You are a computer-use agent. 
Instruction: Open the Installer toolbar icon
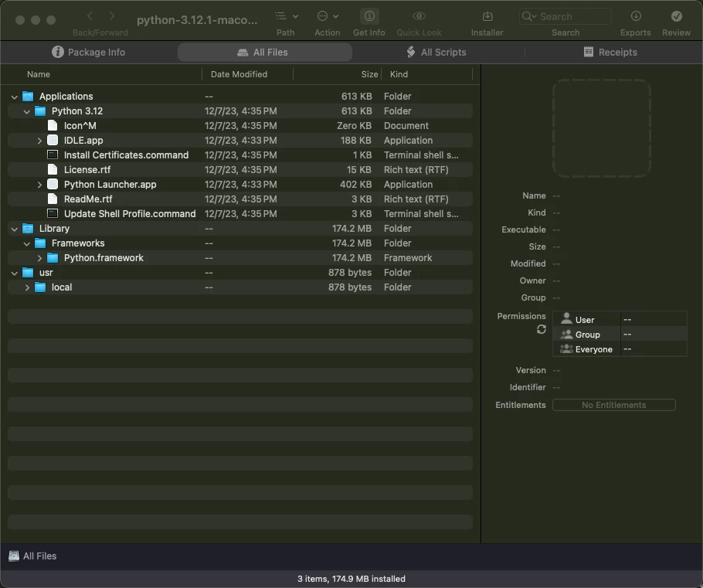[x=487, y=16]
